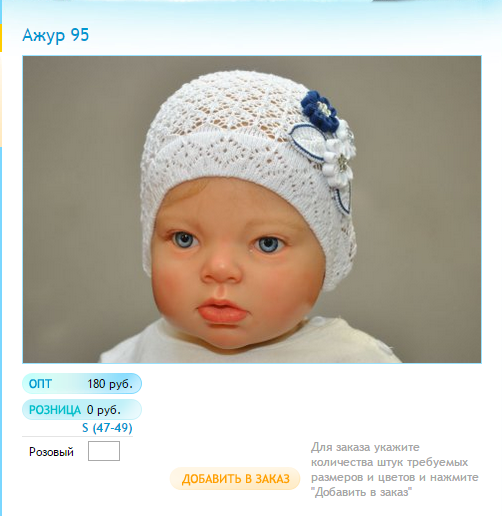502x516 pixels.
Task: Click the blue-edged leaf applique on hat
Action: pos(307,142)
